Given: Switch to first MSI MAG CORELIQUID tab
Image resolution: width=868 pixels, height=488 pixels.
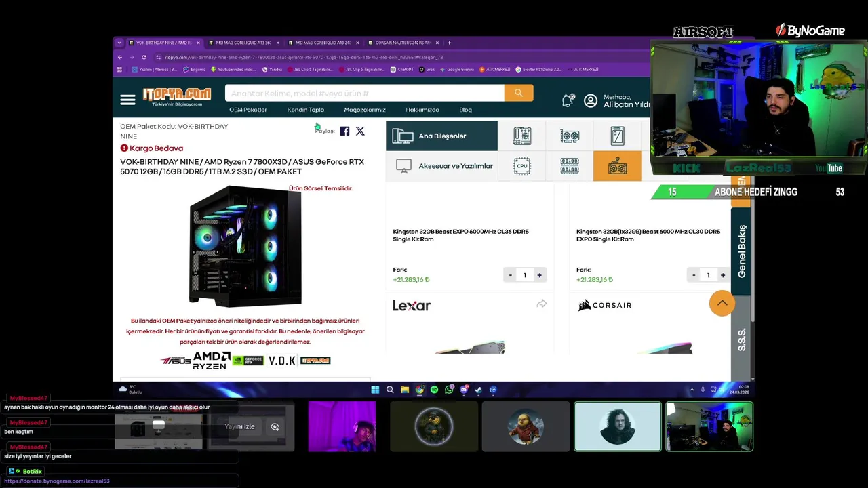Looking at the screenshot, I should [x=243, y=43].
